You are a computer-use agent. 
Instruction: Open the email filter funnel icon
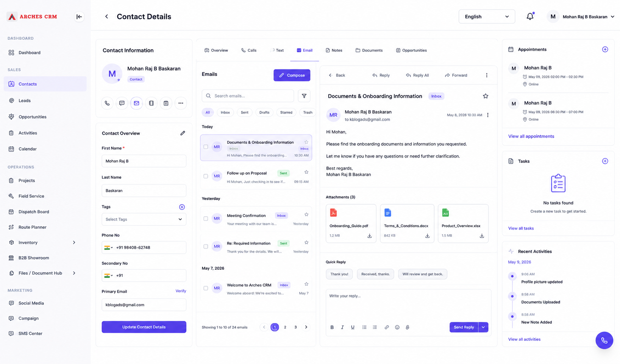(304, 96)
